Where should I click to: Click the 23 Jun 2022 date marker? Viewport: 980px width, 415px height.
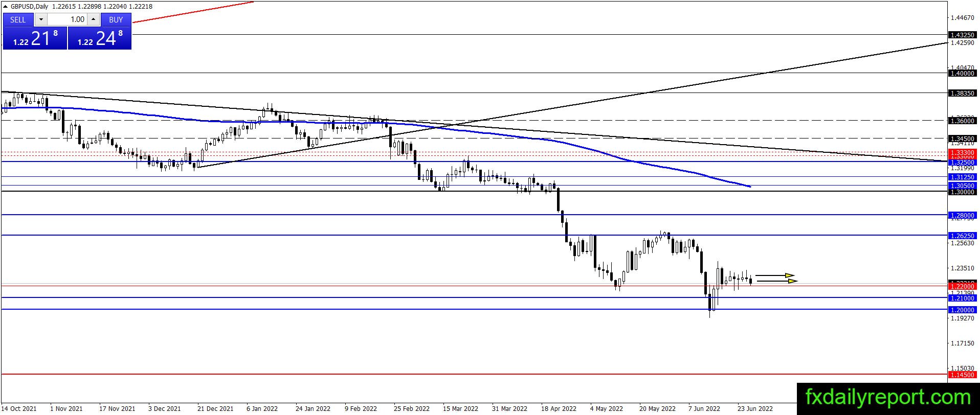tap(755, 408)
